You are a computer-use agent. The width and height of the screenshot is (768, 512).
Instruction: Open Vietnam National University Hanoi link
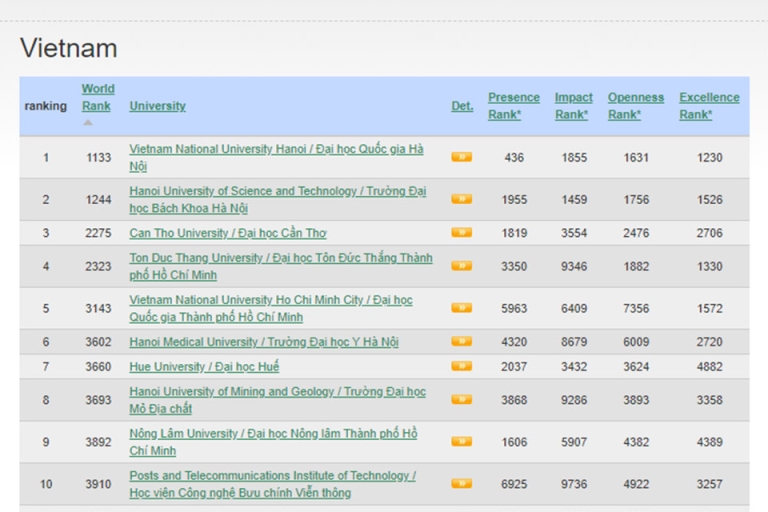point(276,157)
